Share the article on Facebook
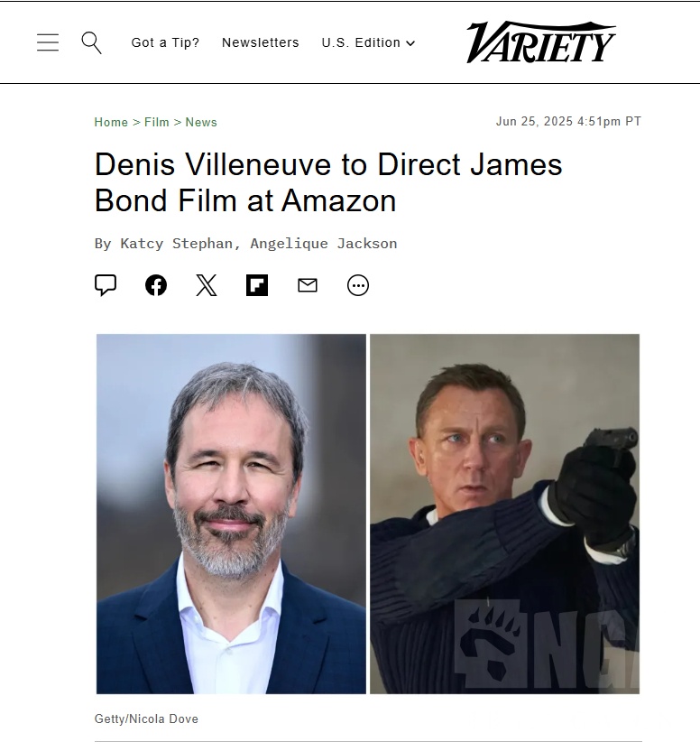 (x=156, y=285)
